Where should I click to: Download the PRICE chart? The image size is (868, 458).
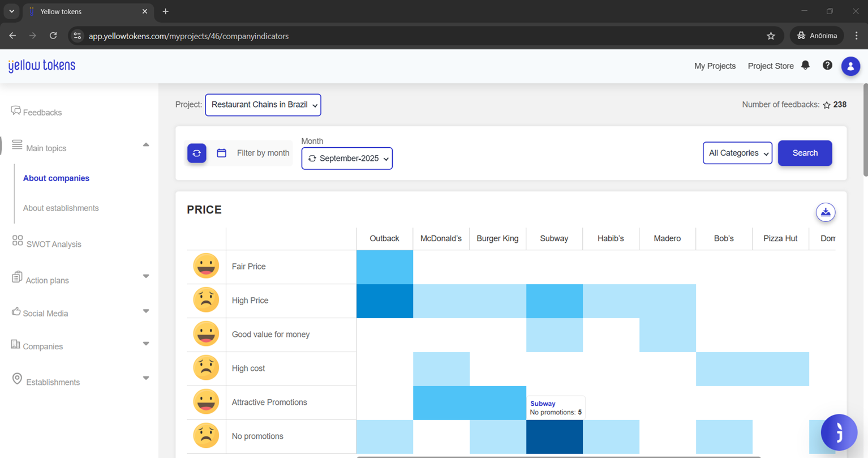click(826, 212)
